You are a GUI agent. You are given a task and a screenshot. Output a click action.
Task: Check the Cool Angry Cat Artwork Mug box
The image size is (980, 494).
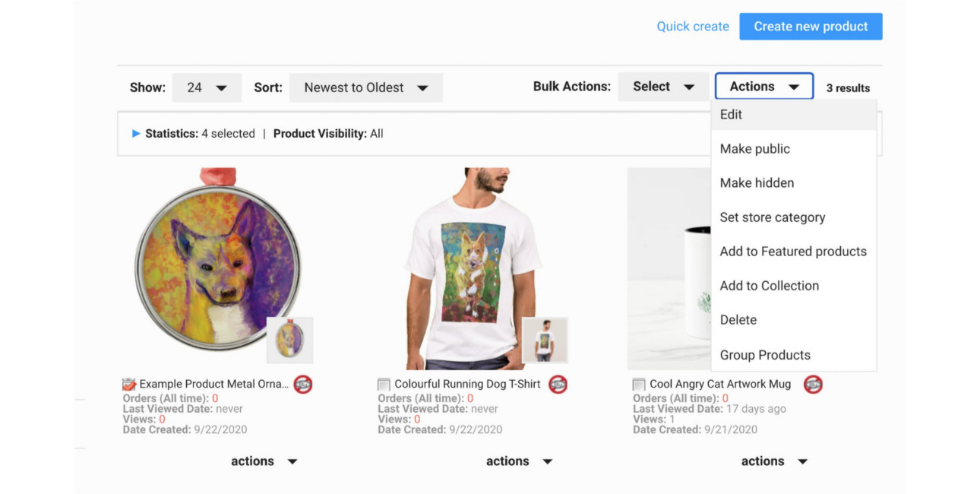pyautogui.click(x=639, y=385)
